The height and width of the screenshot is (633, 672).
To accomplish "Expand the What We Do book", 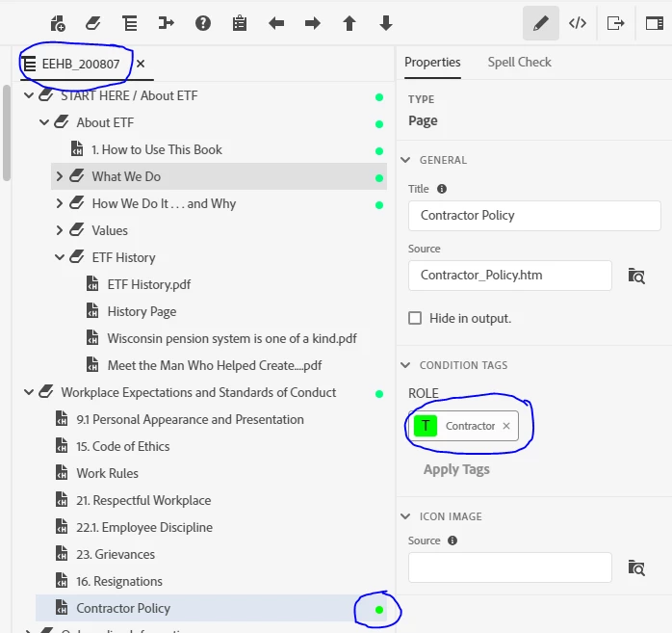I will point(60,176).
